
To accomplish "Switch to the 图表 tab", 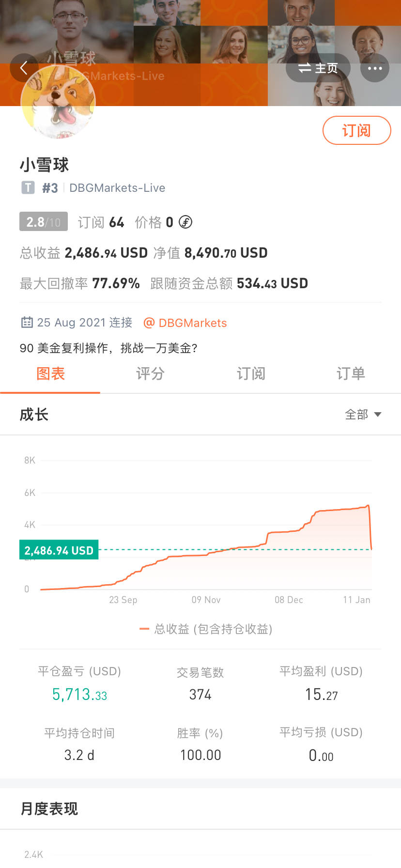I will [x=50, y=373].
